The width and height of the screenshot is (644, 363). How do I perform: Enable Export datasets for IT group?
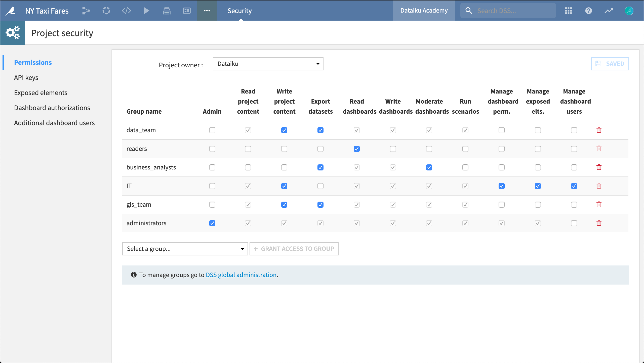[x=320, y=186]
